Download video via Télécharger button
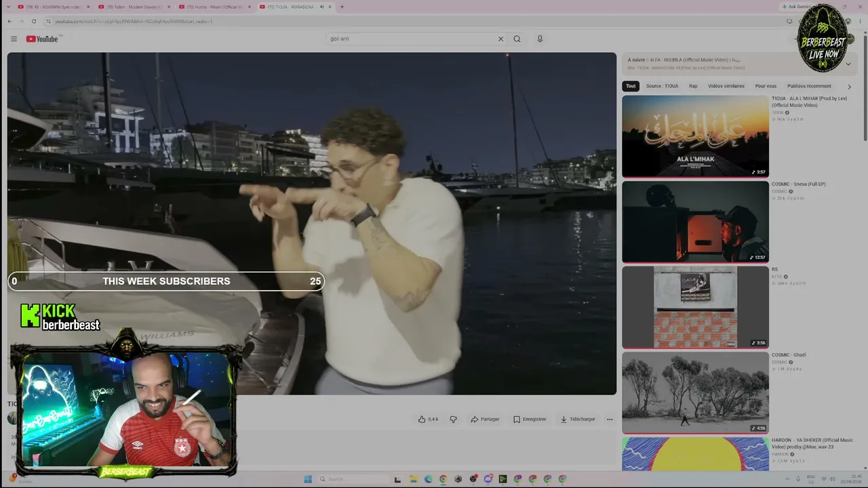The height and width of the screenshot is (488, 868). pos(578,419)
